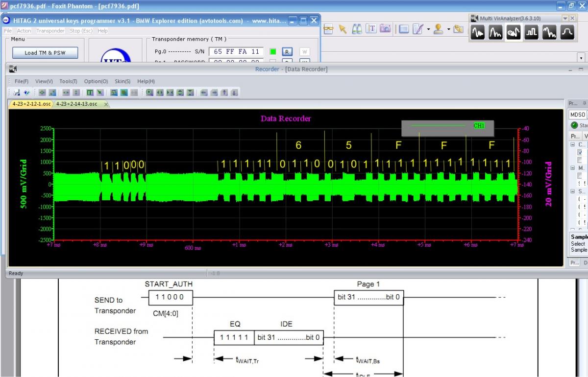Viewport: 588px width, 377px height.
Task: Select the square wave analyzer icon
Action: tap(531, 33)
